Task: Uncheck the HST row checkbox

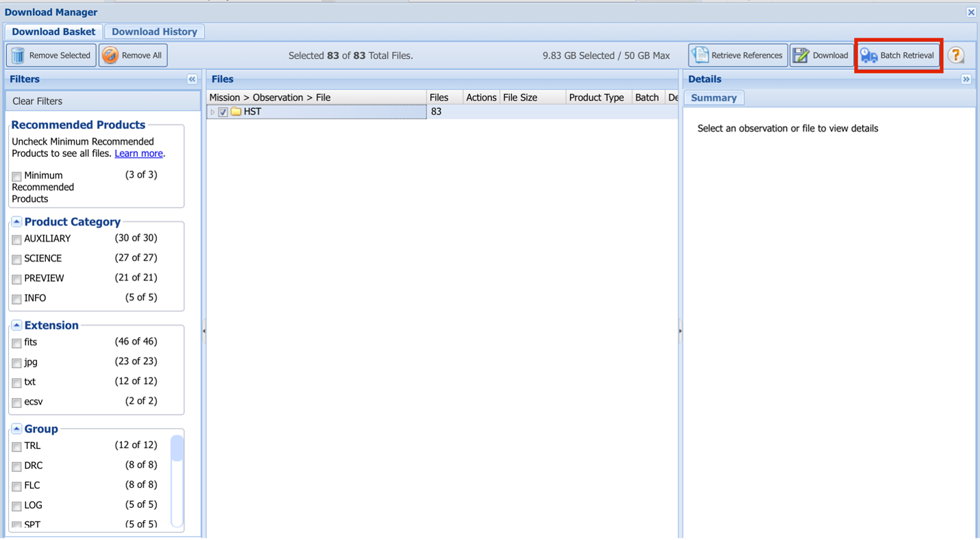Action: point(223,112)
